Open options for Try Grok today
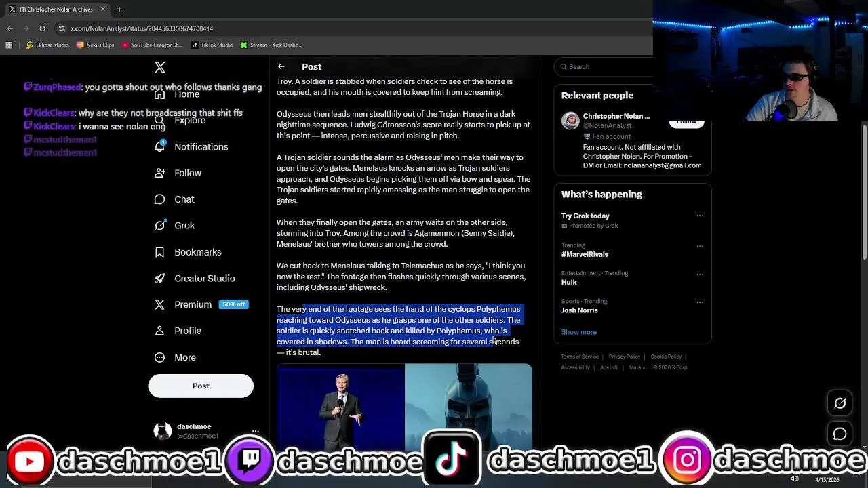868x488 pixels. point(700,216)
